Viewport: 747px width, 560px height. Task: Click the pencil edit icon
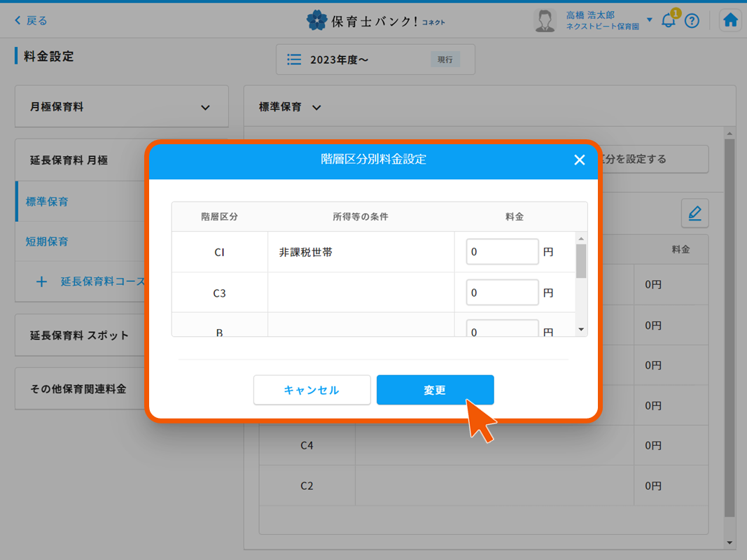(x=694, y=213)
